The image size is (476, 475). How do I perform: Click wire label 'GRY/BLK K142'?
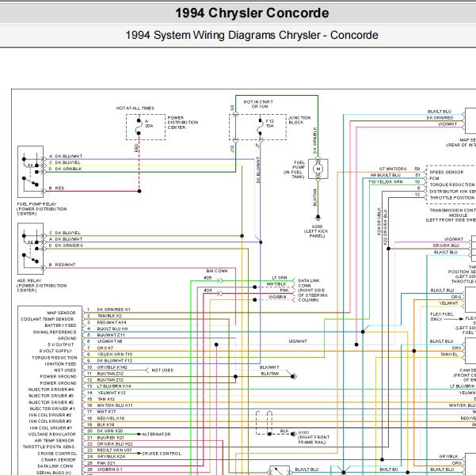coord(112,367)
